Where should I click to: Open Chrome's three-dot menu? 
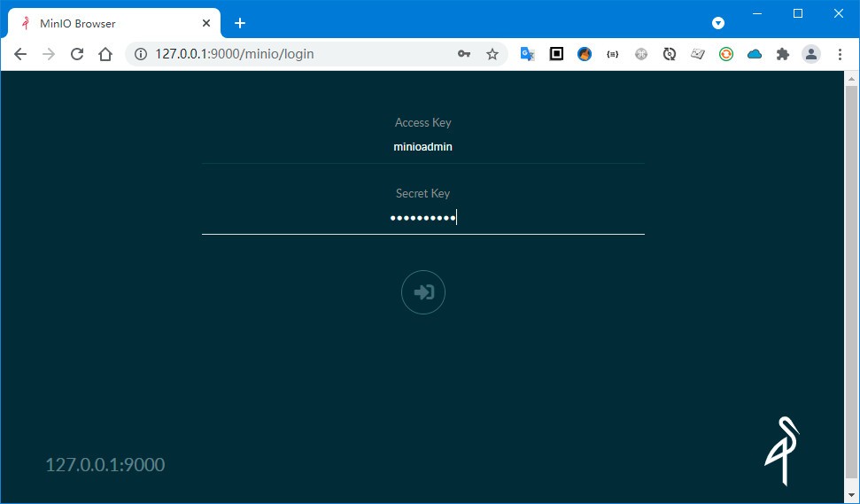click(840, 54)
